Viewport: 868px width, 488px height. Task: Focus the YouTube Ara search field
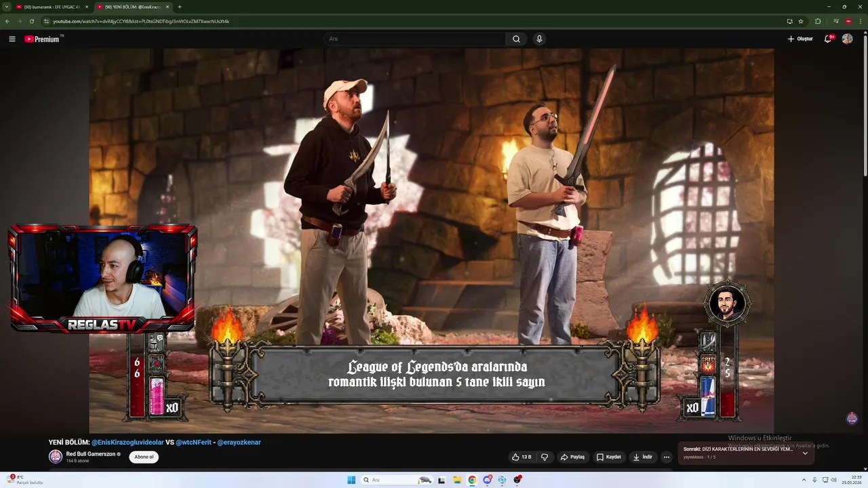(x=414, y=39)
